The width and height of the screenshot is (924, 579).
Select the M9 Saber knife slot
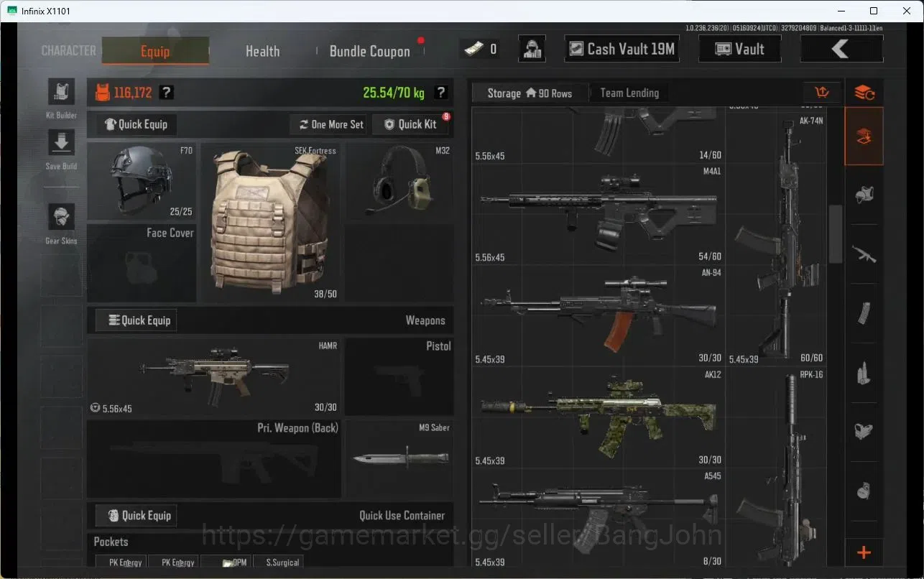[399, 459]
